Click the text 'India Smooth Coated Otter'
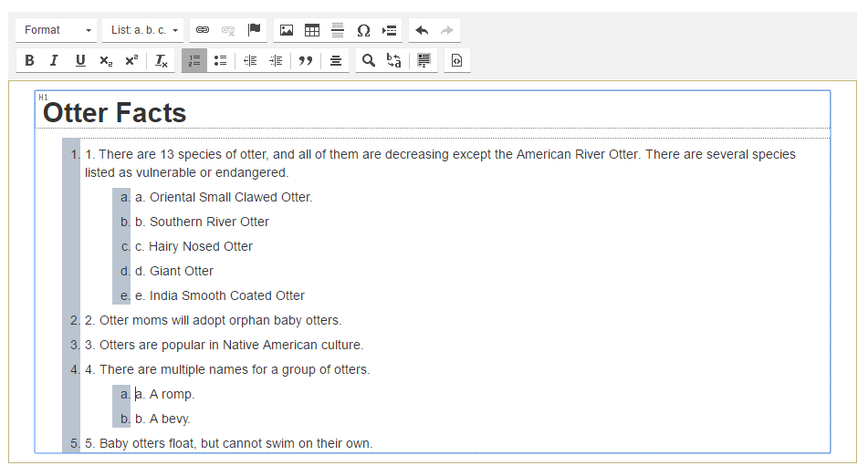This screenshot has height=476, width=868. (227, 295)
